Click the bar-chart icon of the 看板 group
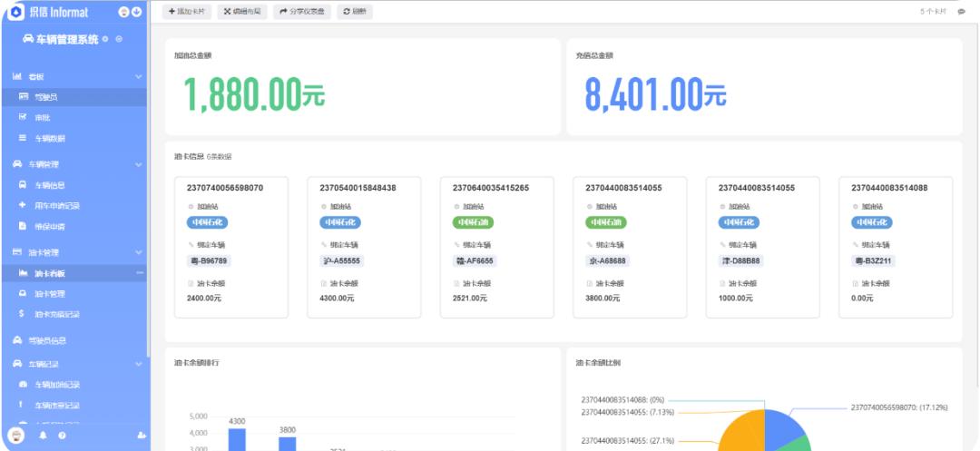 tap(17, 76)
